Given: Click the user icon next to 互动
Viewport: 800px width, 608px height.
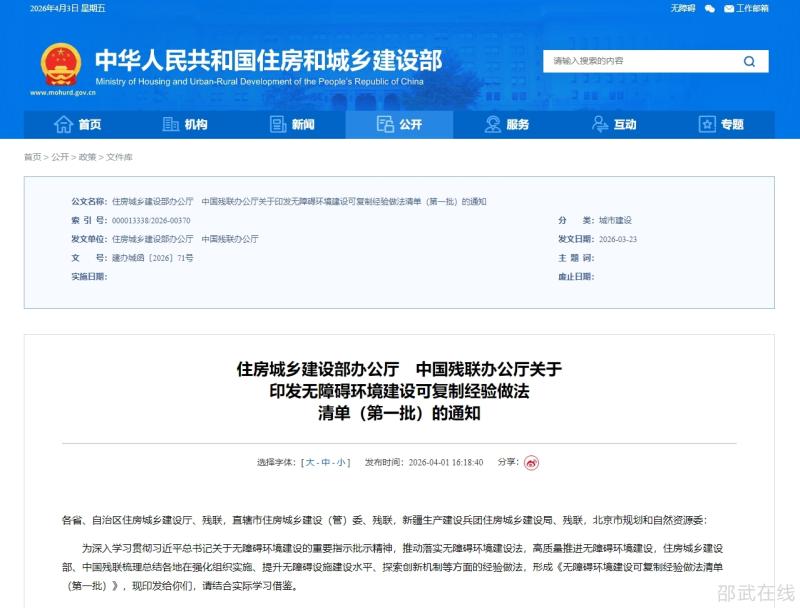Looking at the screenshot, I should pos(599,124).
